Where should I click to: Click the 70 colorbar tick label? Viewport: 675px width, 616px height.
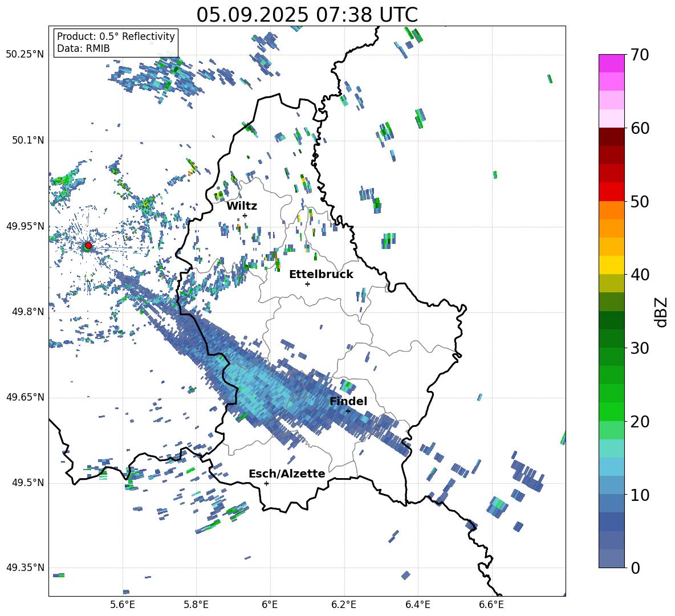(x=639, y=55)
